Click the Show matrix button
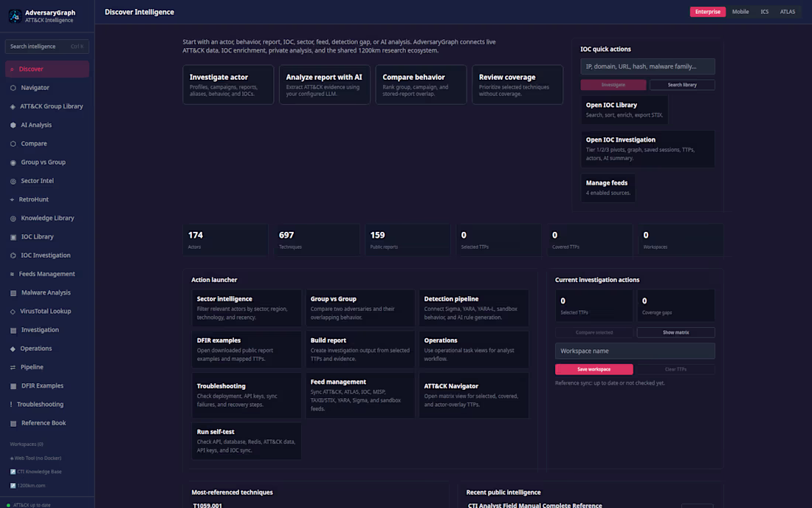812x508 pixels. tap(675, 332)
